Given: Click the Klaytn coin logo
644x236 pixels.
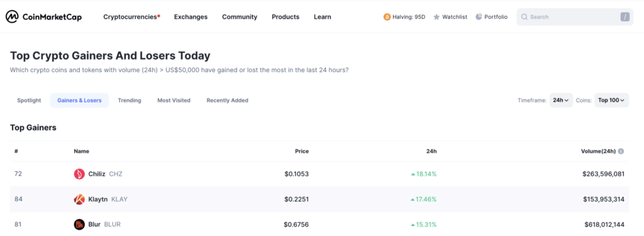Looking at the screenshot, I should pos(79,200).
